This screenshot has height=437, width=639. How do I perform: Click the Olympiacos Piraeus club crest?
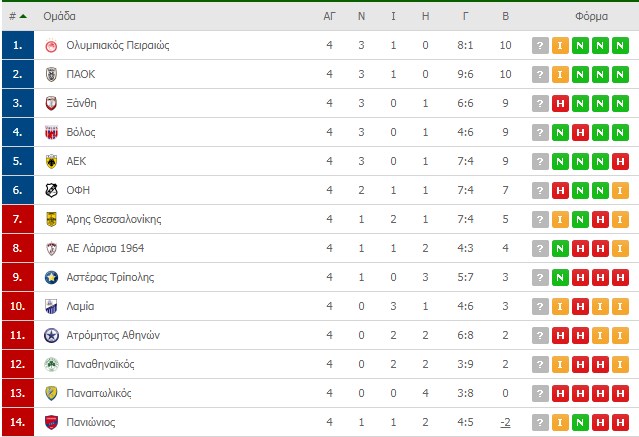pyautogui.click(x=51, y=45)
